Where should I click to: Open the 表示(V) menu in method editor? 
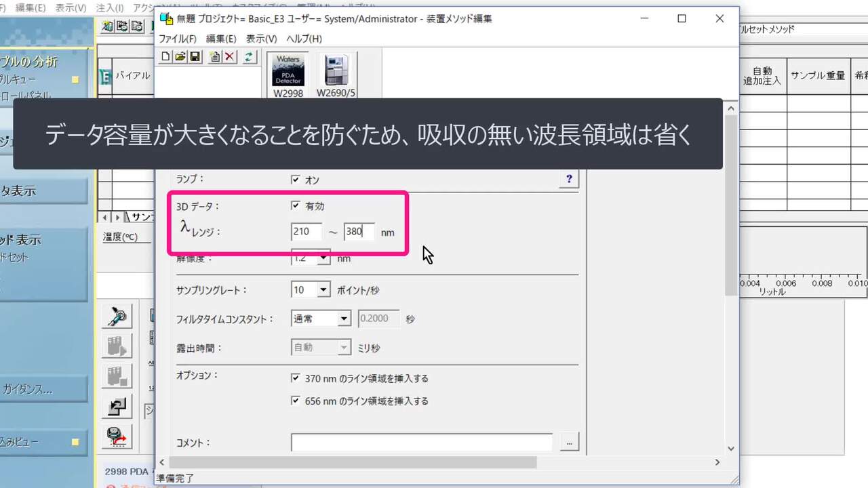pos(261,39)
